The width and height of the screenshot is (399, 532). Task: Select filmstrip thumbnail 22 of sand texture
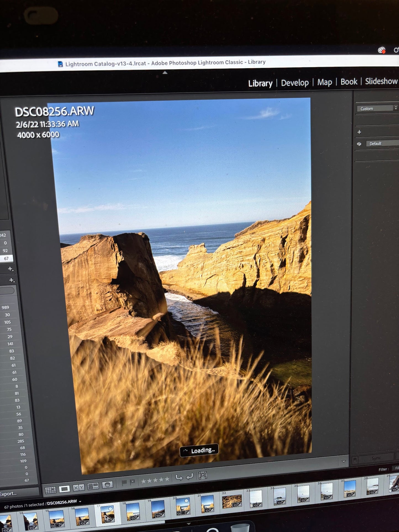click(232, 501)
